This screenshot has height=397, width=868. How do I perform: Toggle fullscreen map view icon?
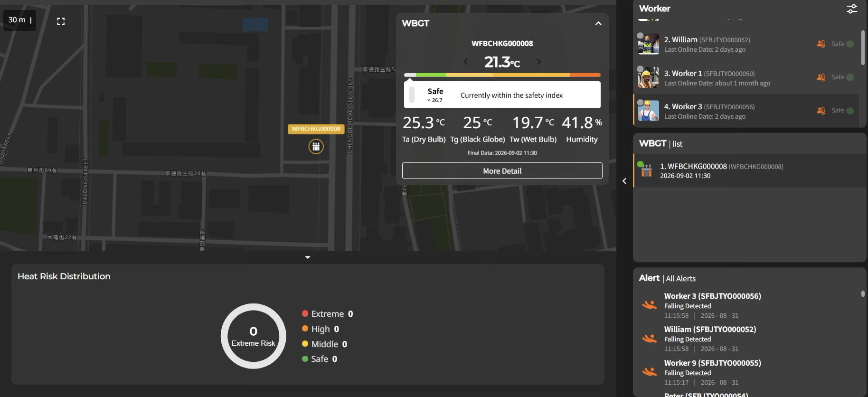click(61, 21)
